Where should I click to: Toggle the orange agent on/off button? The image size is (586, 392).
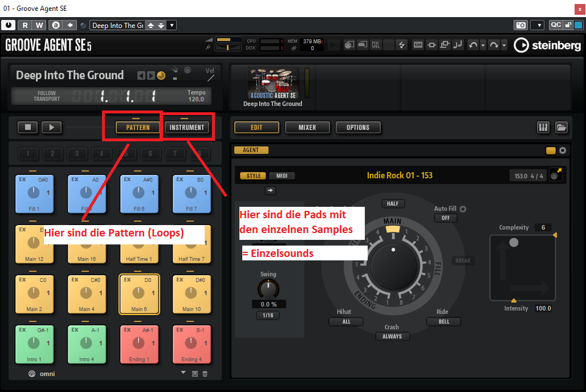click(551, 150)
